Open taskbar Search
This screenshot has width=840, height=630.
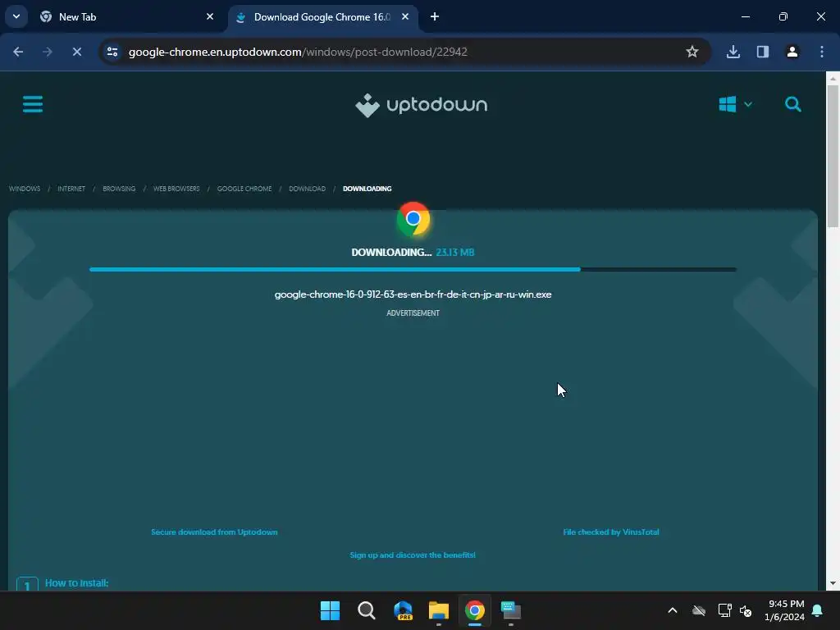(367, 610)
